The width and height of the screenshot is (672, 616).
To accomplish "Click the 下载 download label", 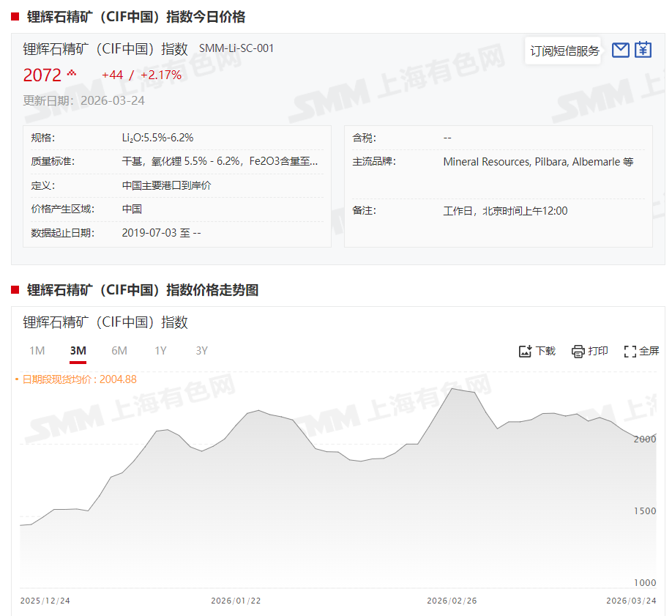I will click(545, 352).
